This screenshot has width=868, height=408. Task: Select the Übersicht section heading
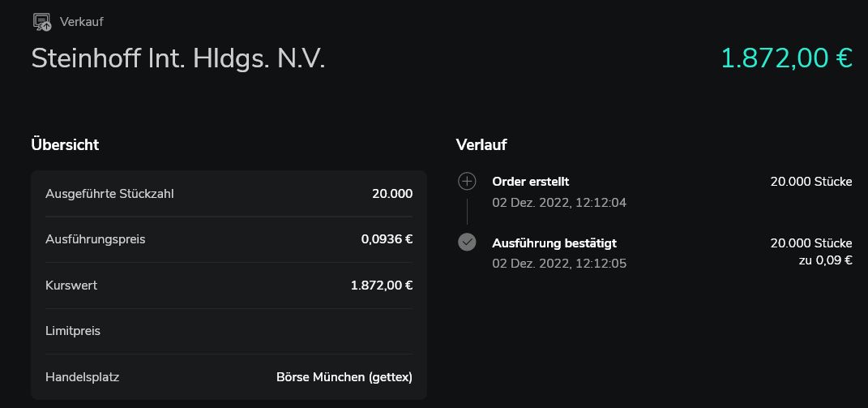65,145
